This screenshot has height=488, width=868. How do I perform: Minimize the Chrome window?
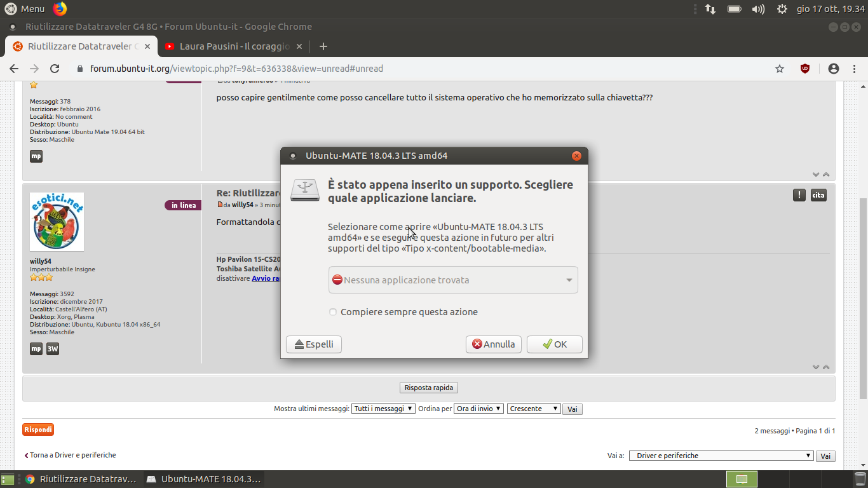click(x=834, y=27)
